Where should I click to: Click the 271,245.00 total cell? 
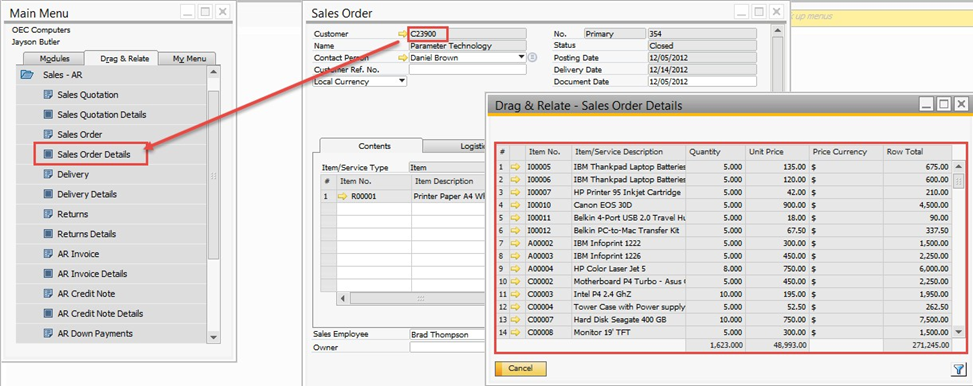click(x=917, y=344)
